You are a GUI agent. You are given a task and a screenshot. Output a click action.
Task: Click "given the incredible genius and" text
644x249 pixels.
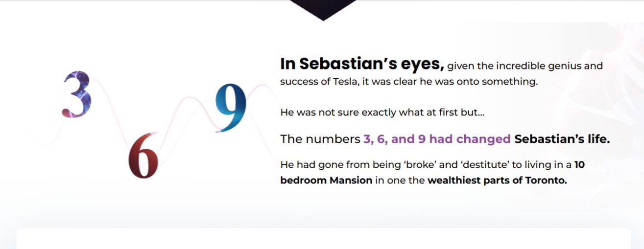point(525,66)
